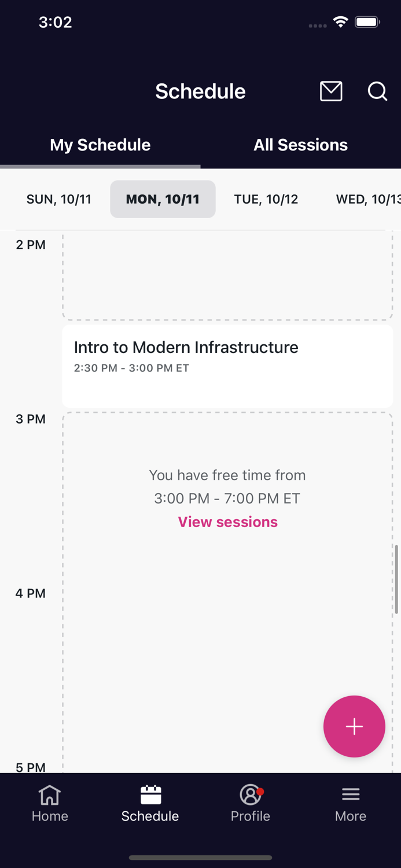Select the MON, 10/11 date chip
The image size is (401, 868).
(x=163, y=199)
